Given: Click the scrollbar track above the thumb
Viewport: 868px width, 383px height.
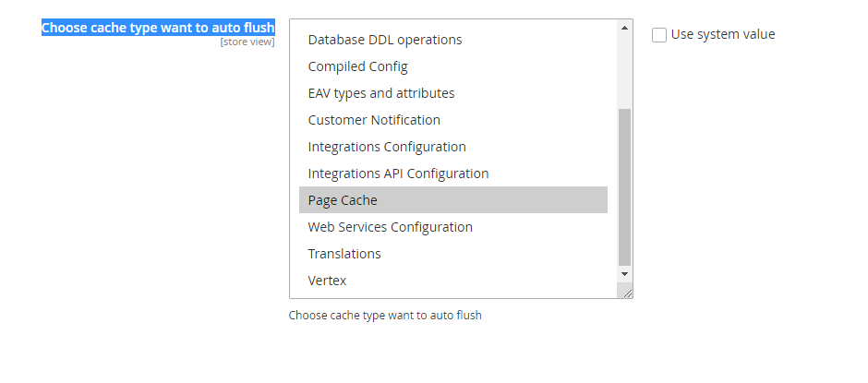Looking at the screenshot, I should coord(625,69).
